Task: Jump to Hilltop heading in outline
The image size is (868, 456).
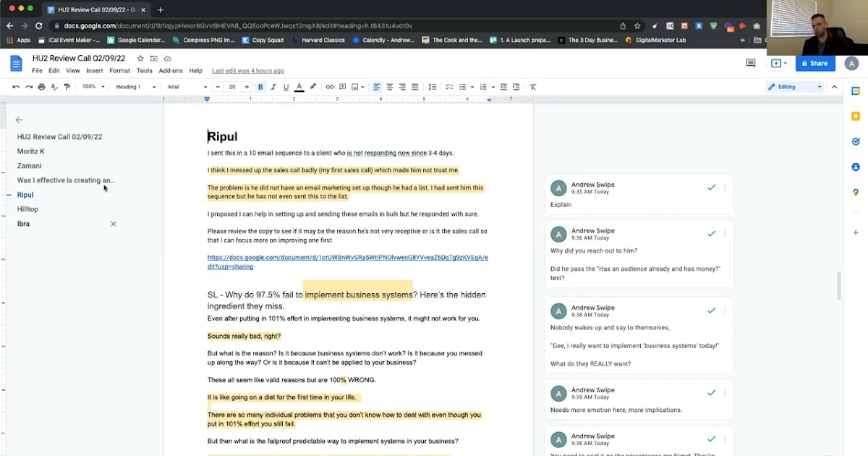Action: click(27, 209)
